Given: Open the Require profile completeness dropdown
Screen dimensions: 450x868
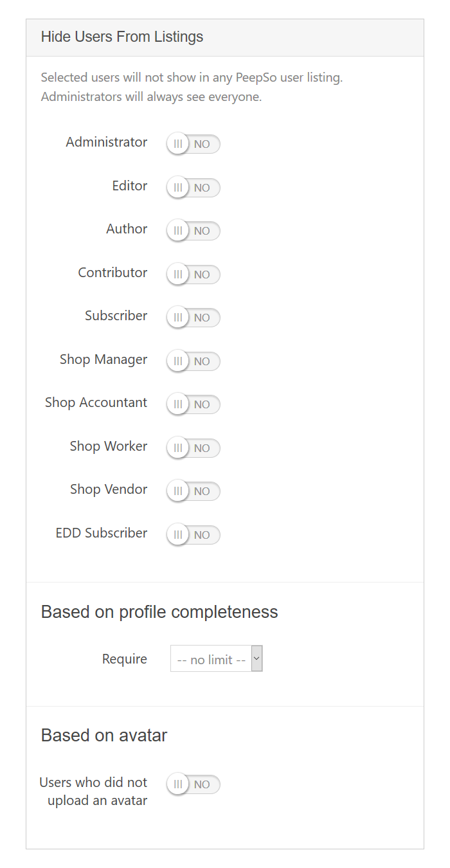Looking at the screenshot, I should tap(216, 658).
